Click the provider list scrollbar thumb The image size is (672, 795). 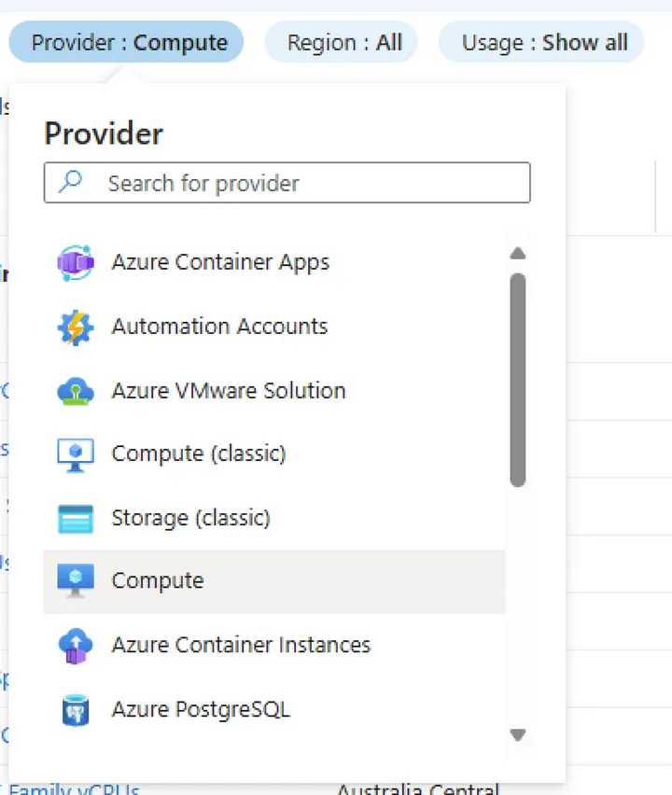(x=517, y=380)
